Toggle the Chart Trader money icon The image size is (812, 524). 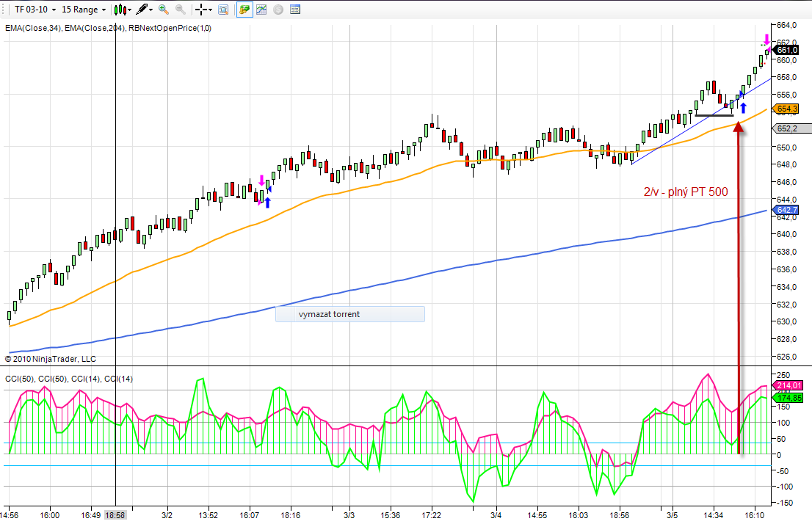click(244, 10)
